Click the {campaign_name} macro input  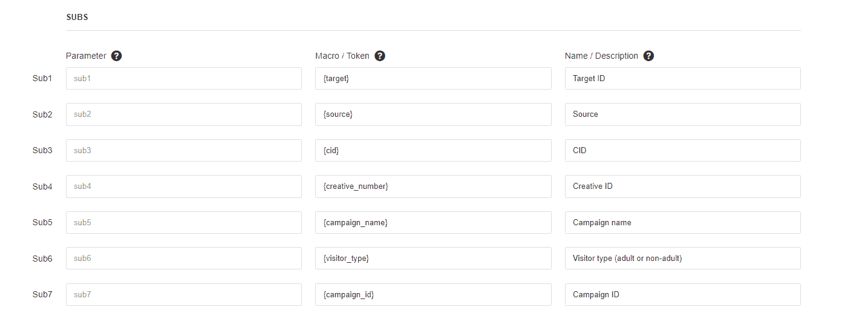tap(433, 222)
